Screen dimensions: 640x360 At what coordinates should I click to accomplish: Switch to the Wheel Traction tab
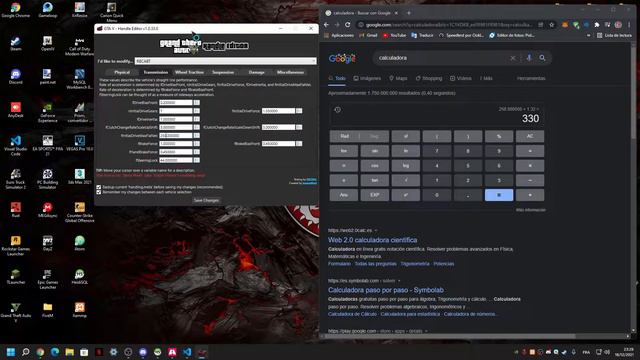pyautogui.click(x=189, y=72)
